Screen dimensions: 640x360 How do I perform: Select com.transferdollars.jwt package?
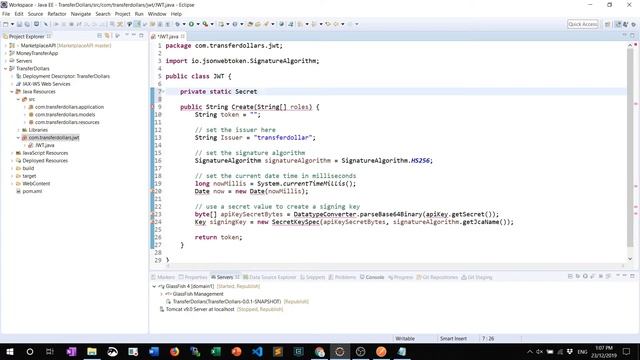pos(53,138)
